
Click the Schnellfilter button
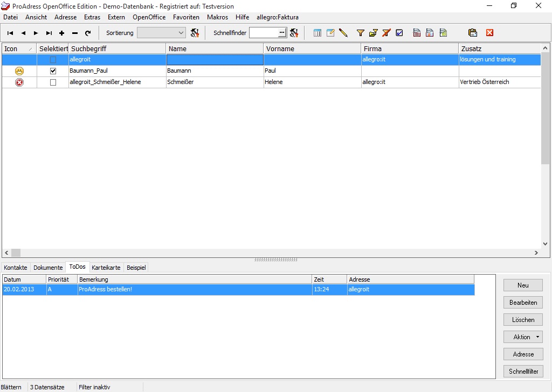pyautogui.click(x=523, y=371)
